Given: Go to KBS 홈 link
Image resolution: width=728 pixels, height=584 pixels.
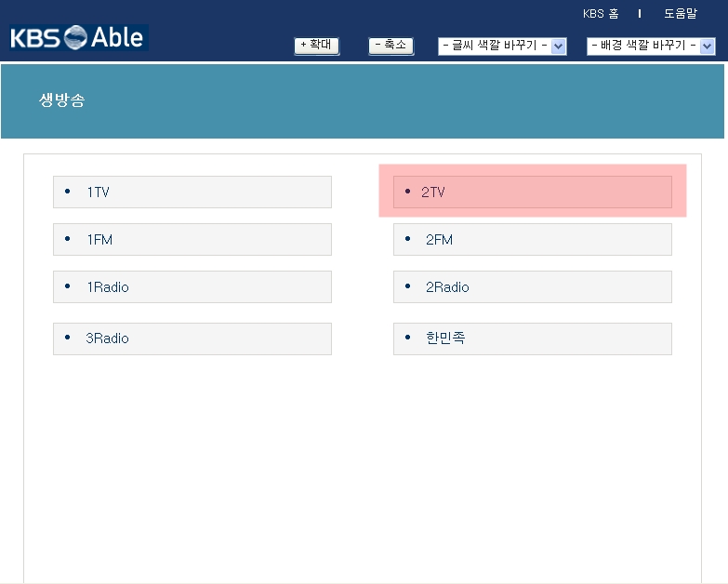Looking at the screenshot, I should (x=601, y=14).
